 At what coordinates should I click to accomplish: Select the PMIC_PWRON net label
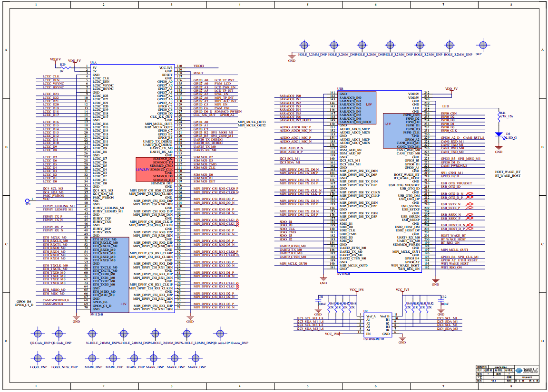(53, 195)
